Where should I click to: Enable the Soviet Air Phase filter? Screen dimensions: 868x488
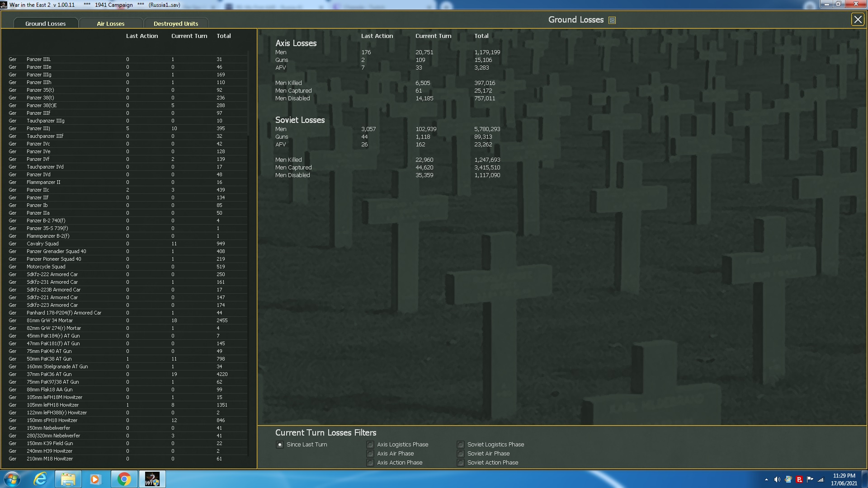pos(461,454)
